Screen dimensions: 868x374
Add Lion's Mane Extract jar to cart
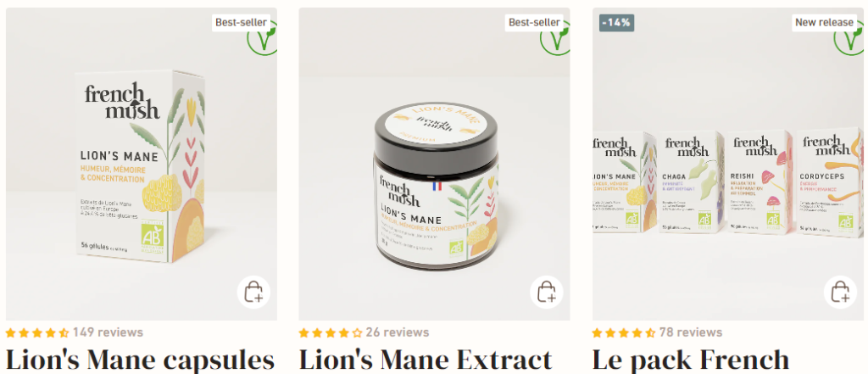547,292
